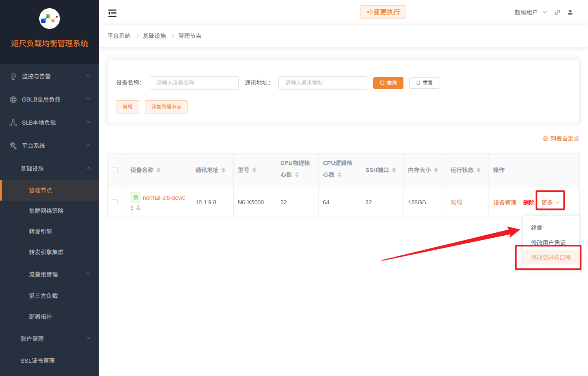Screen dimensions: 588x376
Task: Sort by device name column arrows
Action: click(159, 170)
